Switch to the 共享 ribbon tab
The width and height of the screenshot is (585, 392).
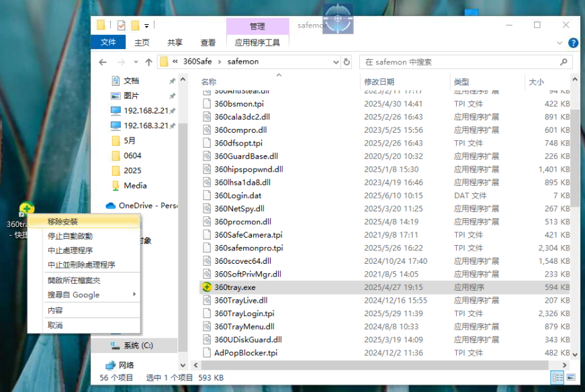pos(175,42)
